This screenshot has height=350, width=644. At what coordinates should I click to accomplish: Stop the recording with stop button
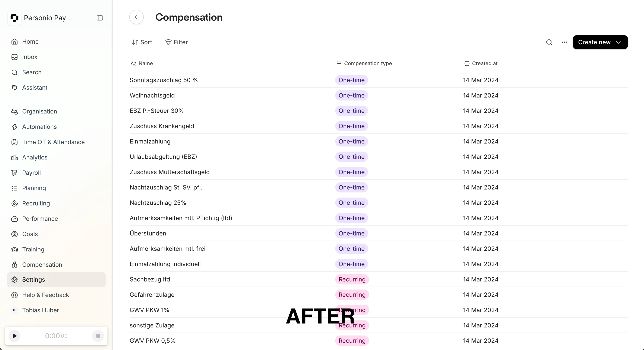(x=98, y=336)
